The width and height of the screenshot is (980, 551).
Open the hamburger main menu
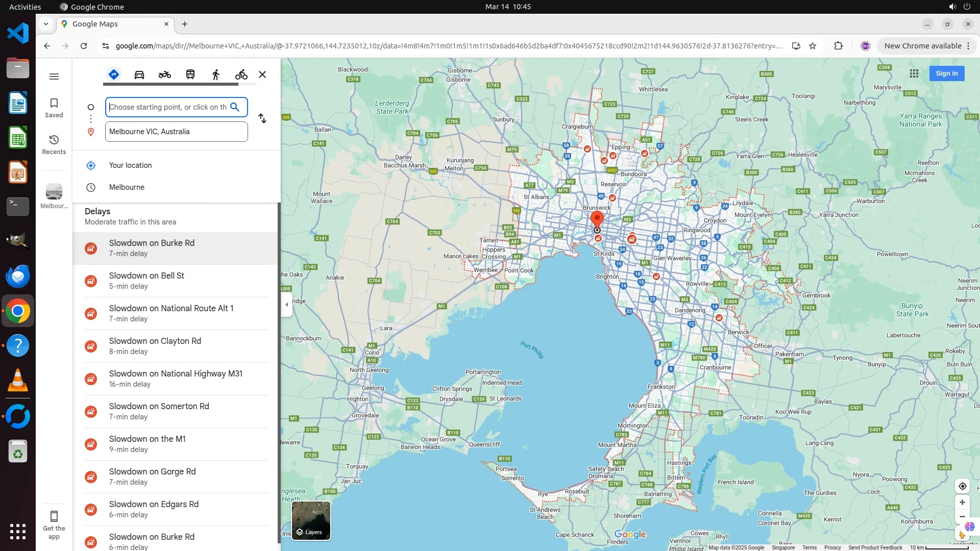click(54, 77)
